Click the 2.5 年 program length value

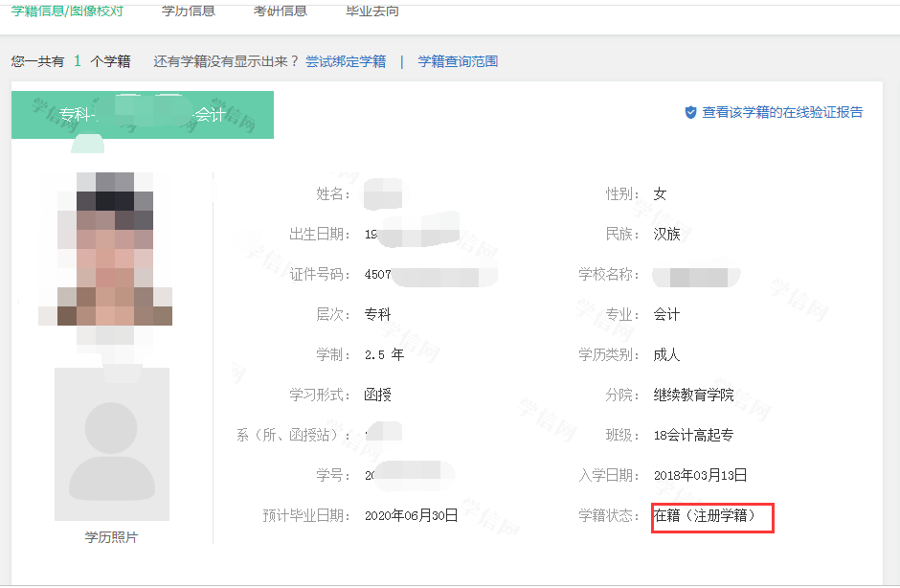point(384,354)
